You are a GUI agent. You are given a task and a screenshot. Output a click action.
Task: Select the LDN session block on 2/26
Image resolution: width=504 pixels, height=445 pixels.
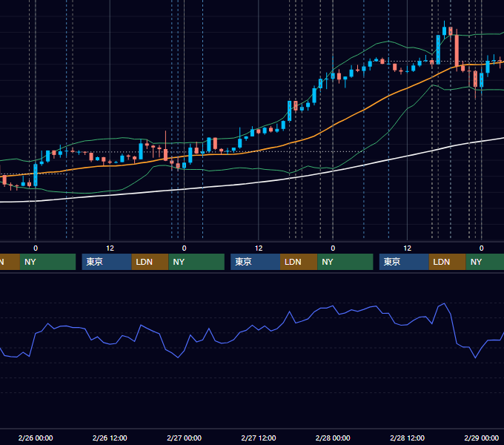(150, 262)
